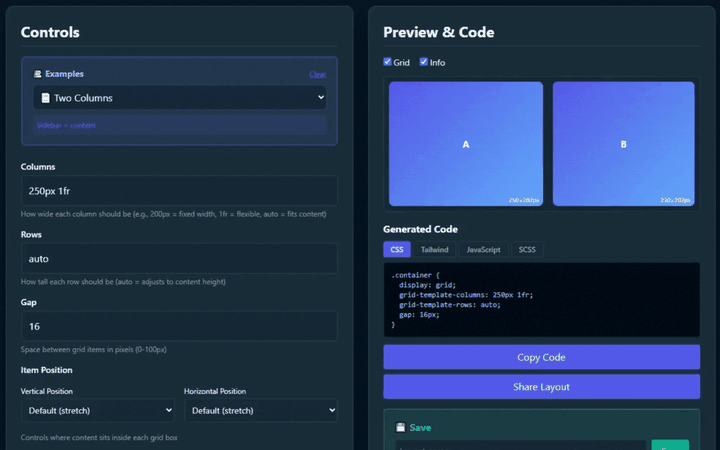Click the Copy Code button
The width and height of the screenshot is (720, 450).
pyautogui.click(x=541, y=357)
